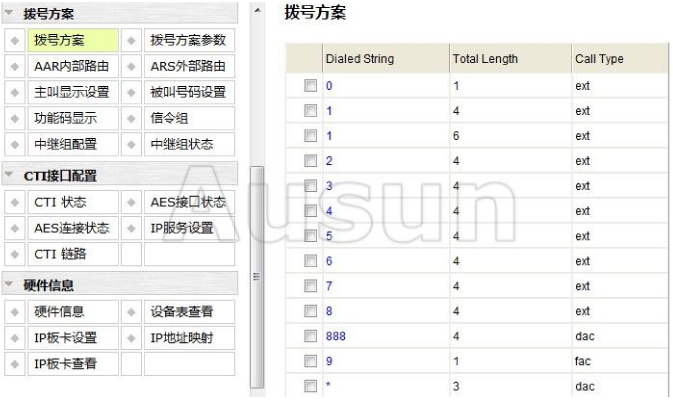Open the dialed string 7 link
This screenshot has width=673, height=403.
pyautogui.click(x=329, y=286)
